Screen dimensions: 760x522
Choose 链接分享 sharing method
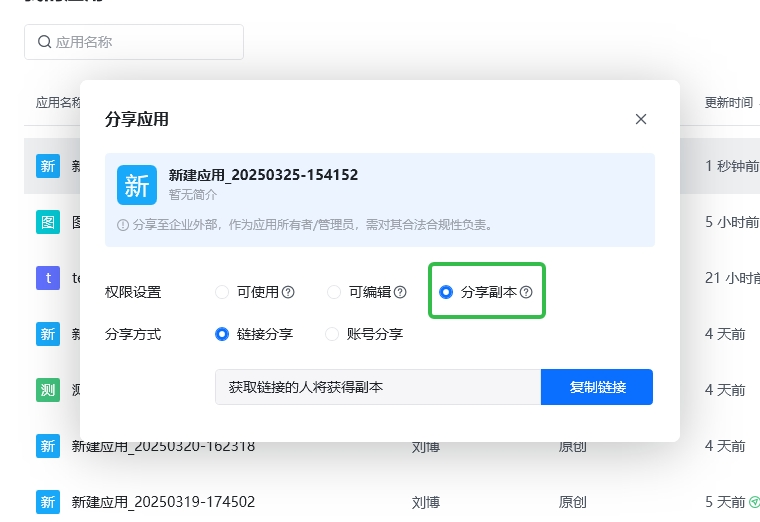tap(222, 334)
